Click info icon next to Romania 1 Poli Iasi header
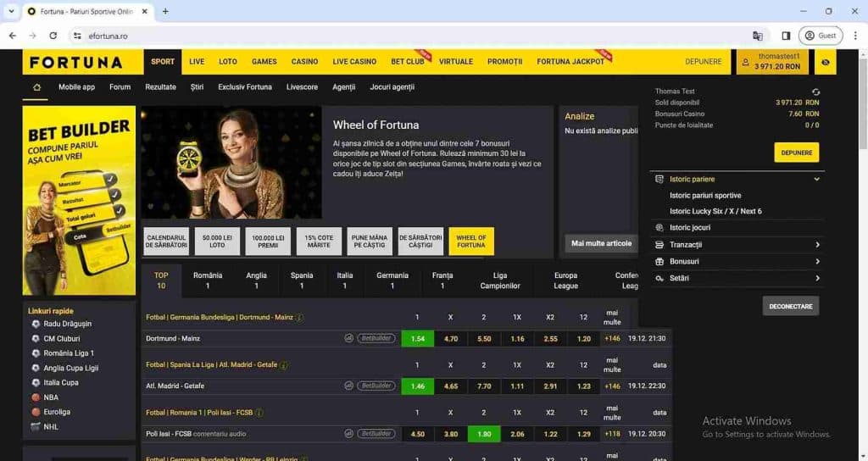Viewport: 868px width, 461px height. click(259, 413)
